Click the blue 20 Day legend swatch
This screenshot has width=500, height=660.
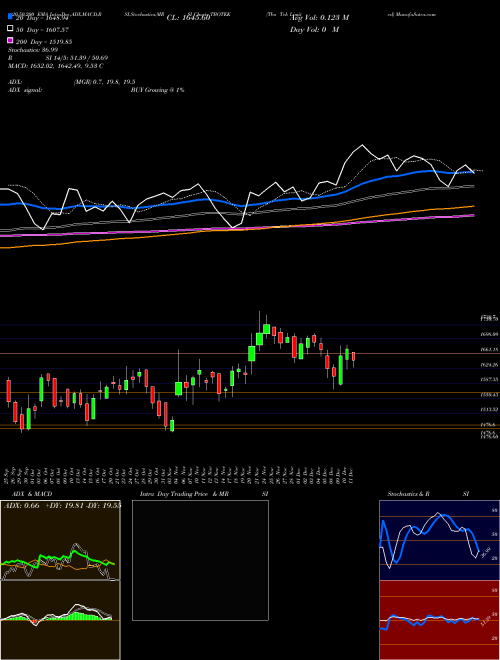pos(10,18)
